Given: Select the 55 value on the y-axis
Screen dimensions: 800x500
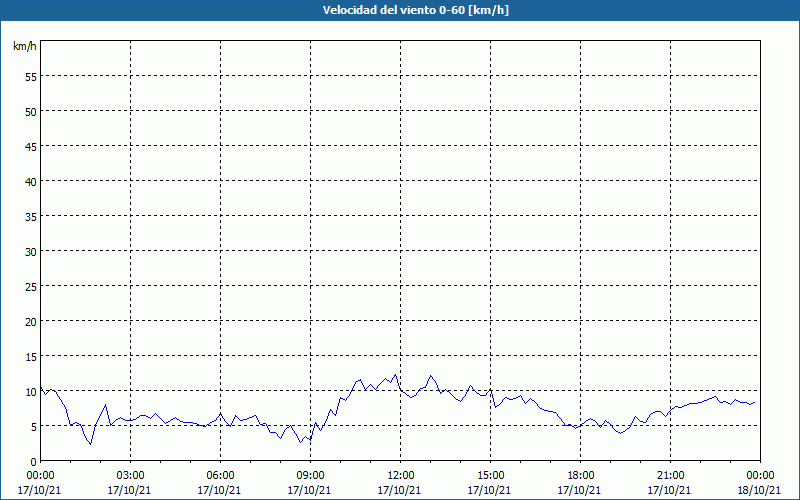Looking at the screenshot, I should coord(30,76).
